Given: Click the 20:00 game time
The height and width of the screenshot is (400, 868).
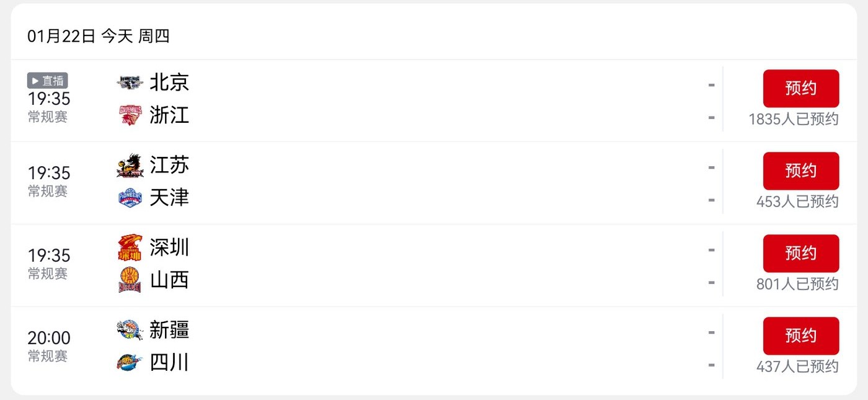Looking at the screenshot, I should (49, 338).
